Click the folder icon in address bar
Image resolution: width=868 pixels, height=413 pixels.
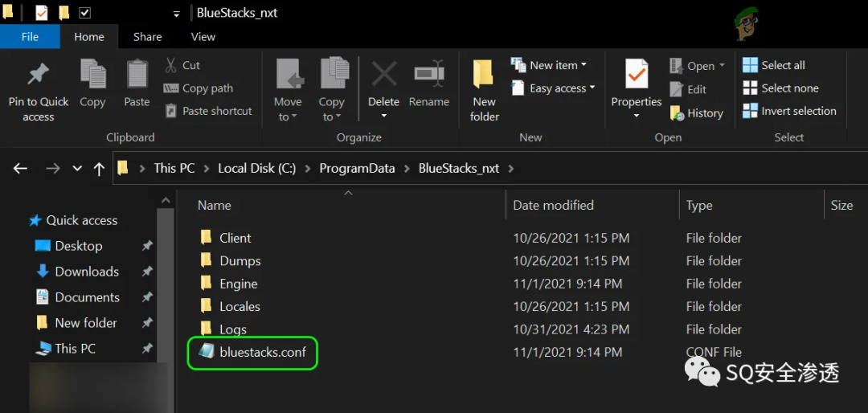click(x=124, y=168)
